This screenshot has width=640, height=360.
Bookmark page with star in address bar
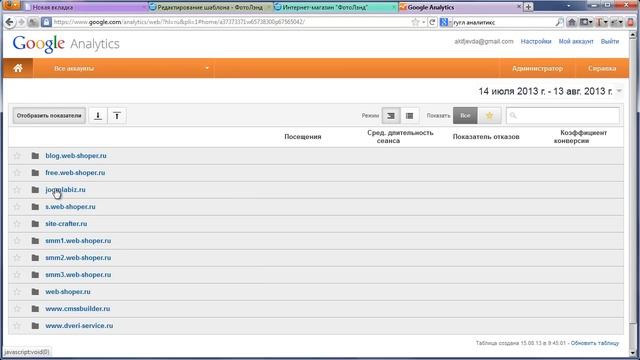416,22
